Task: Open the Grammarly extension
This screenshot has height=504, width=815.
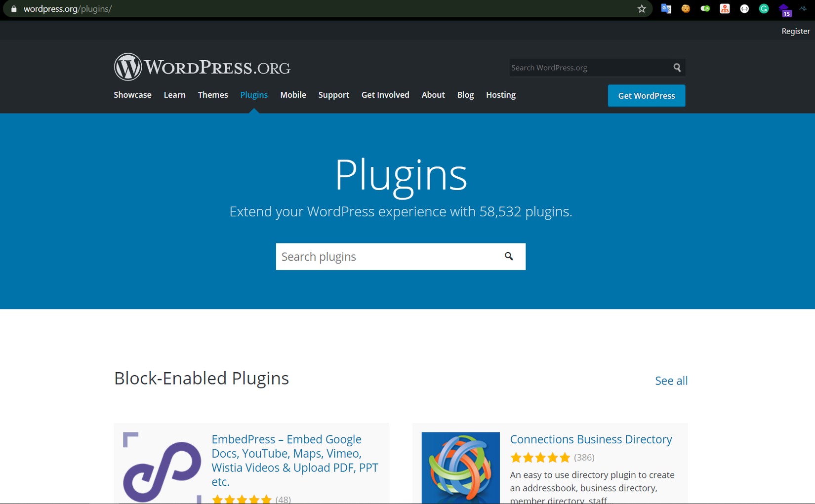Action: coord(764,9)
